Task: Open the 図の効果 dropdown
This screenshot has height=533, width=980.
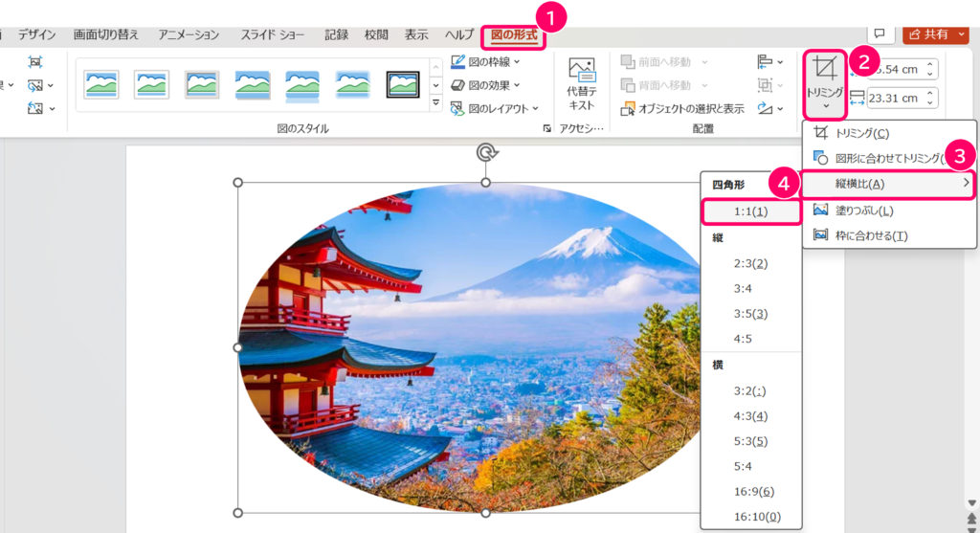Action: [485, 85]
